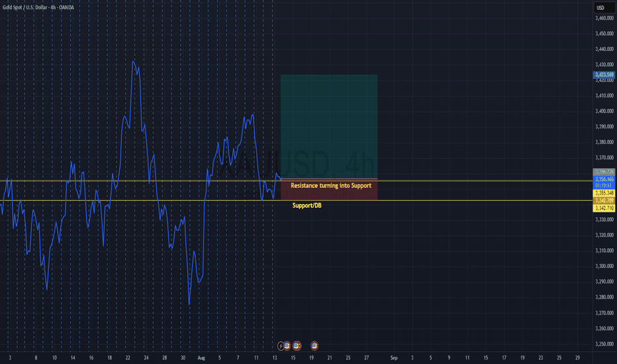The width and height of the screenshot is (617, 364).
Task: Click the 'Sep' label on the time axis
Action: [394, 357]
